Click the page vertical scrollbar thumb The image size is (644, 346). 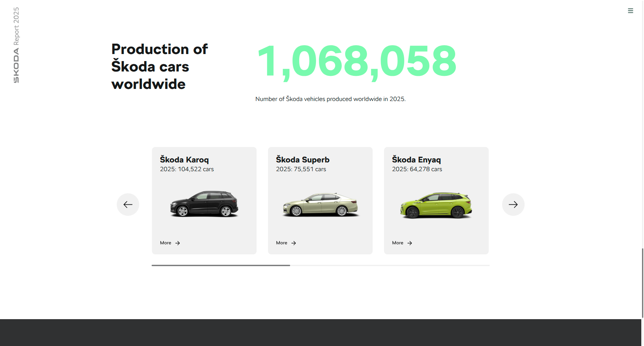(642, 283)
